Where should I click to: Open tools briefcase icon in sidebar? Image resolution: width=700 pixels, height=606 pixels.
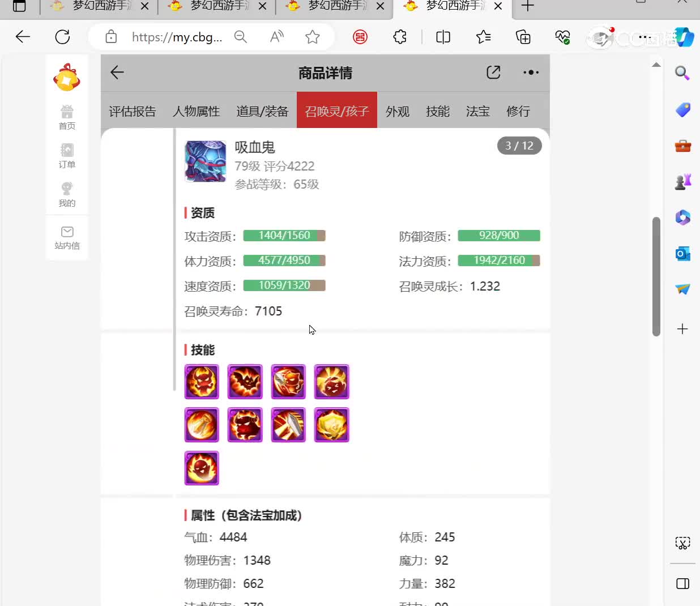[x=682, y=146]
